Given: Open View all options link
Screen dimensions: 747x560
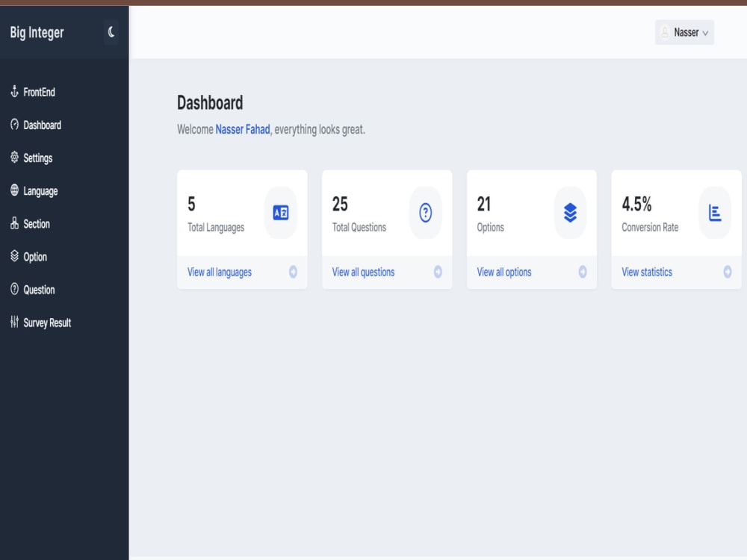Looking at the screenshot, I should [504, 273].
